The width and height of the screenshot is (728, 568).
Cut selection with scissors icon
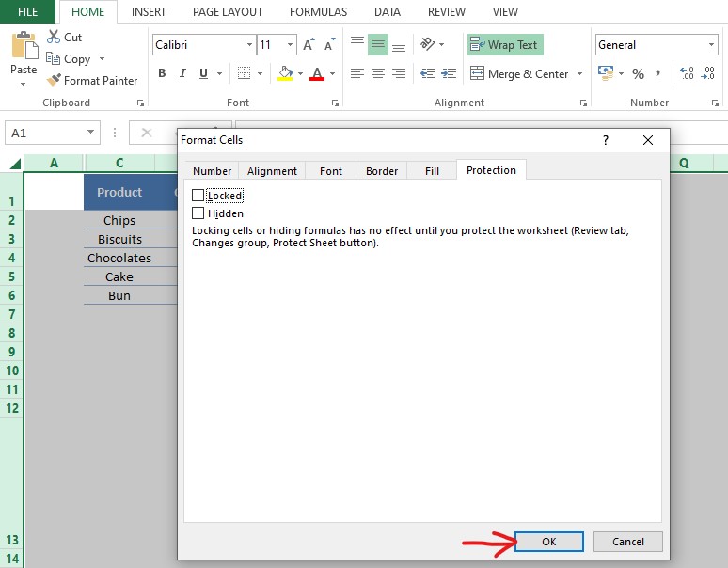[54, 37]
